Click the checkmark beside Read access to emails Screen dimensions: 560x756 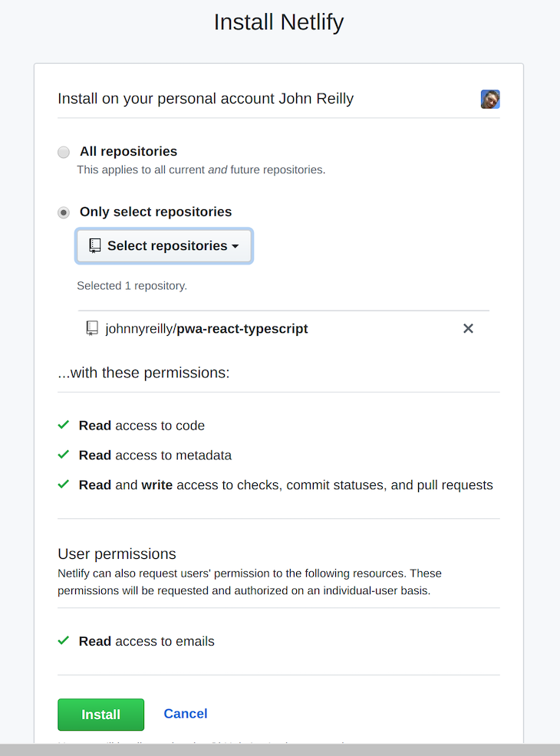point(64,640)
